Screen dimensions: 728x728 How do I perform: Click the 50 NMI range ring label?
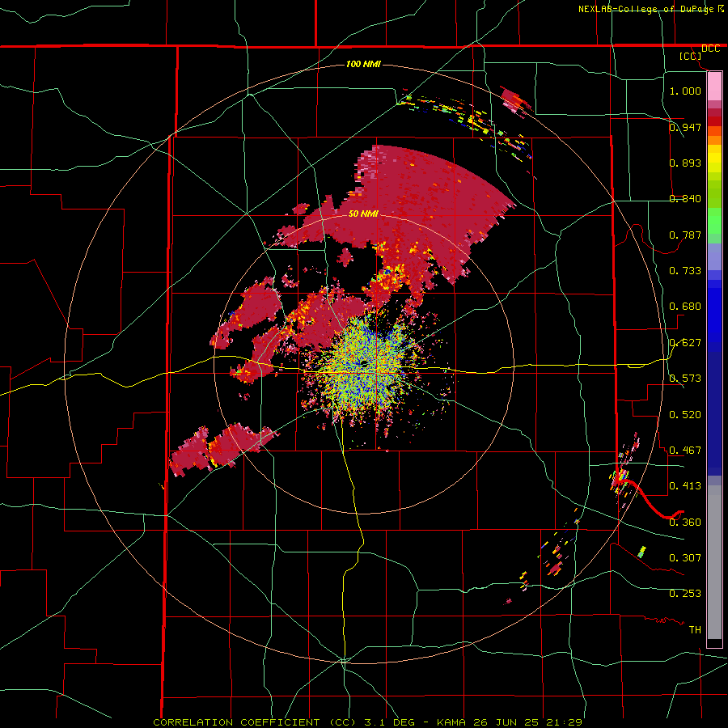363,214
